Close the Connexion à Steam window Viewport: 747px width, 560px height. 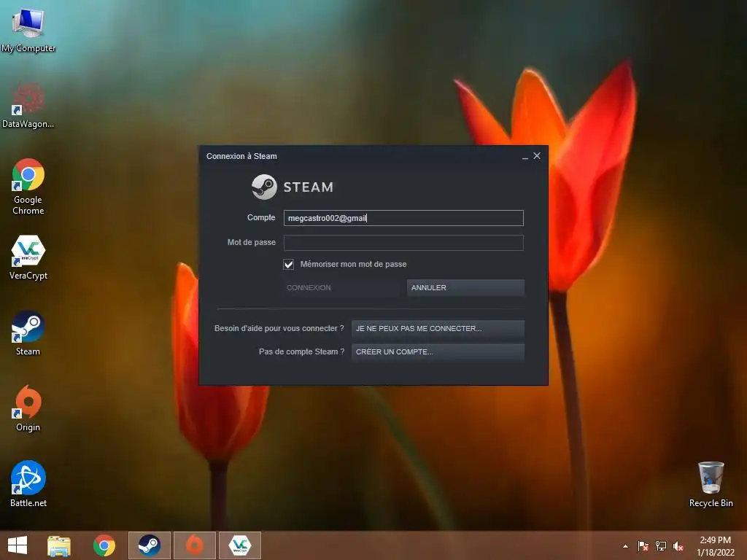pos(537,156)
